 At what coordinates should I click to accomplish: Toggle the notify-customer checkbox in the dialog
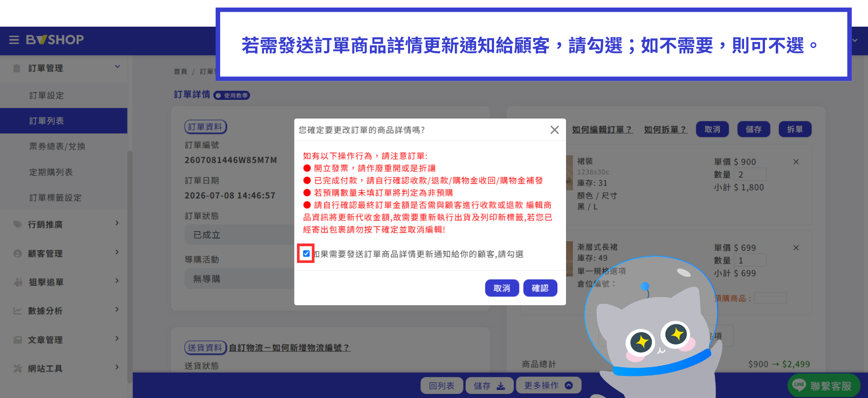click(307, 253)
